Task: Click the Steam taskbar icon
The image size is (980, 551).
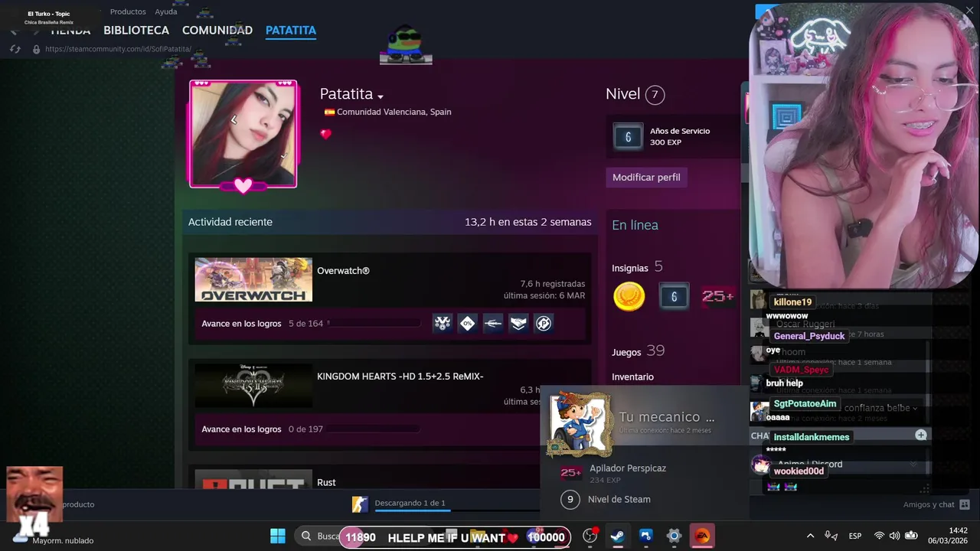Action: point(617,536)
